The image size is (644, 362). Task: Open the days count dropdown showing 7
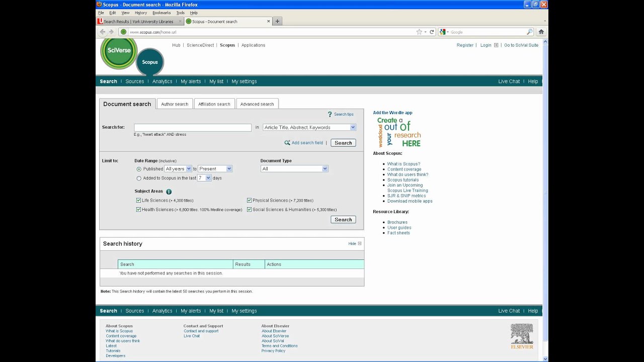pyautogui.click(x=204, y=178)
